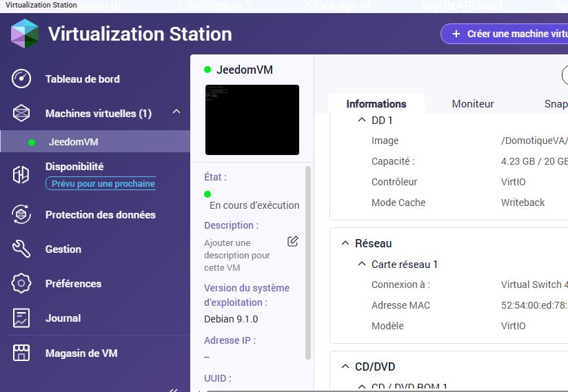Open the Snapshot tab
The height and width of the screenshot is (392, 568).
[556, 104]
